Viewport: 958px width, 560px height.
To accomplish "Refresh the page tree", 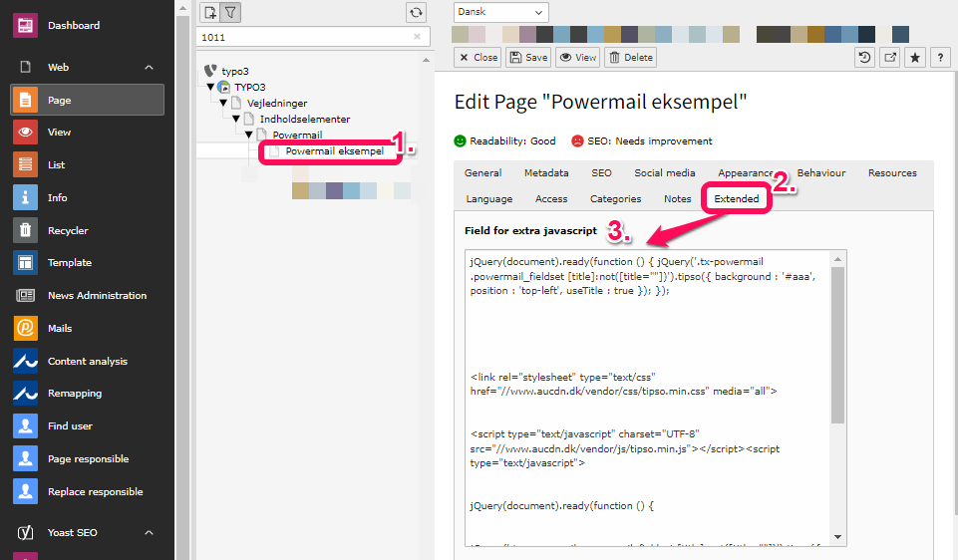I will (x=416, y=12).
